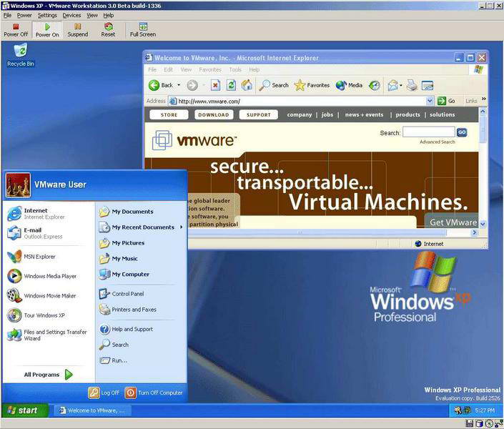
Task: Click the Forward arrow in Internet Explorer
Action: pos(192,85)
